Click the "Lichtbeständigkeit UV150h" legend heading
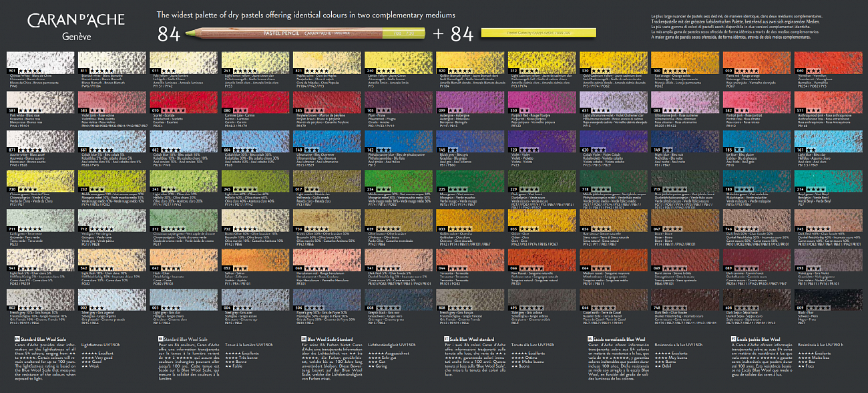This screenshot has width=868, height=393. (x=392, y=345)
